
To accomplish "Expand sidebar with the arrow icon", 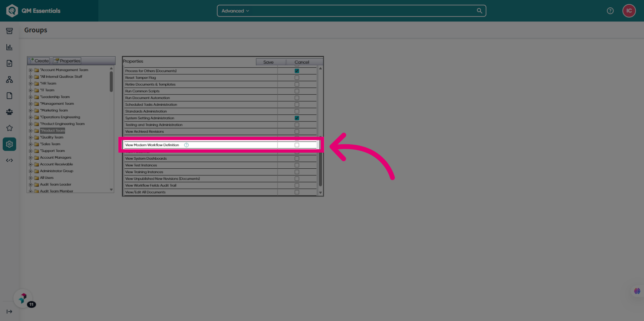I will click(x=9, y=312).
